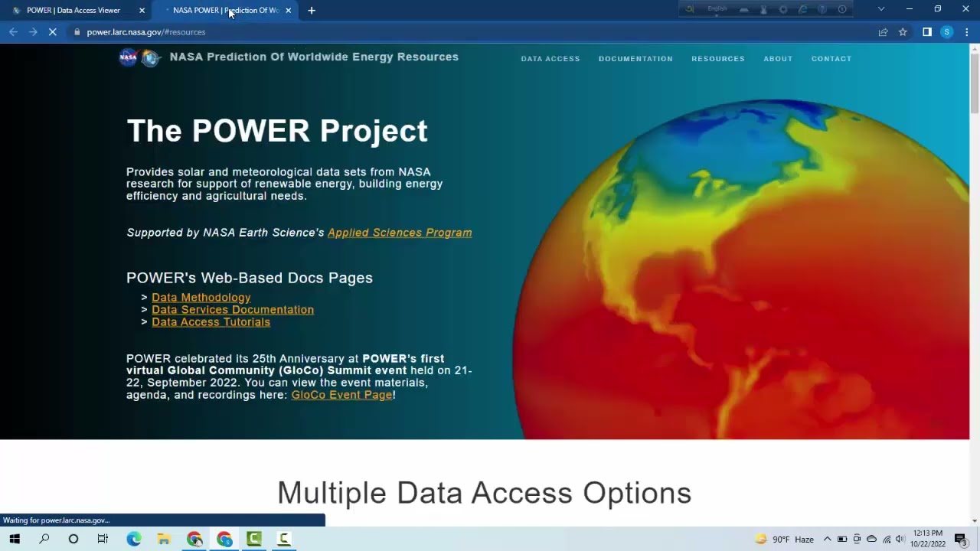Open the Data Methodology link
The image size is (980, 551).
[x=201, y=298]
